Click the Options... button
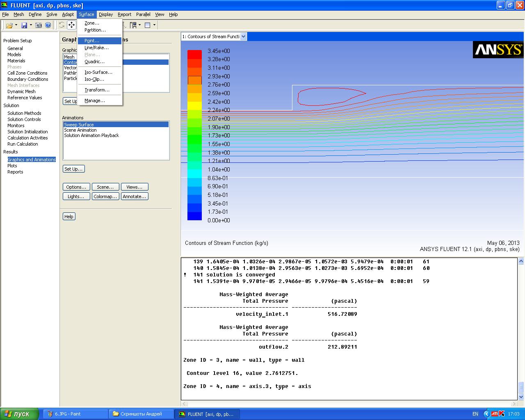 [76, 187]
